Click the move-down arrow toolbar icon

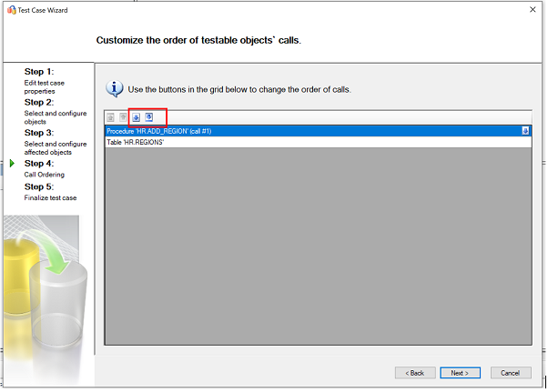point(137,117)
